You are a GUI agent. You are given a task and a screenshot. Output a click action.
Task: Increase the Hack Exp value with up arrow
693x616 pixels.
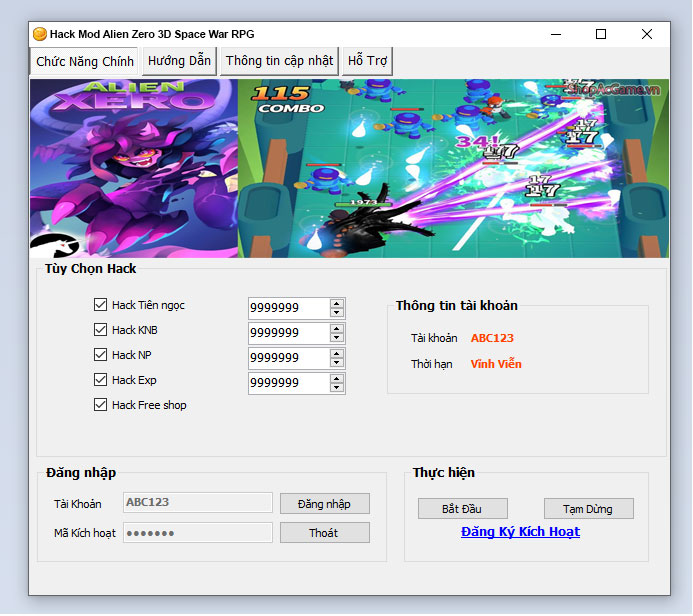click(x=337, y=379)
